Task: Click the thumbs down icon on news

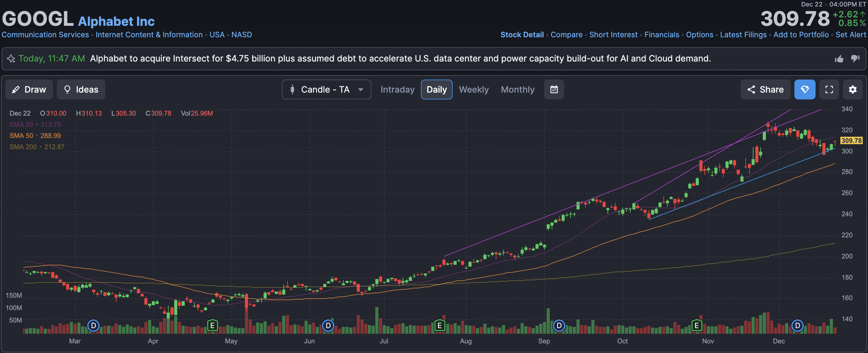Action: pyautogui.click(x=855, y=58)
